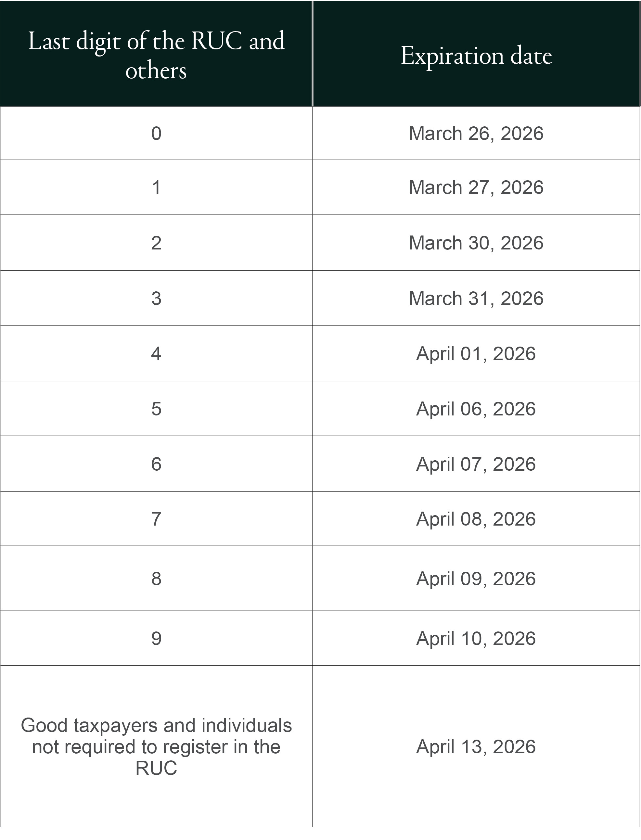641x840 pixels.
Task: Select the April 13, 2026 expiration date
Action: point(476,746)
